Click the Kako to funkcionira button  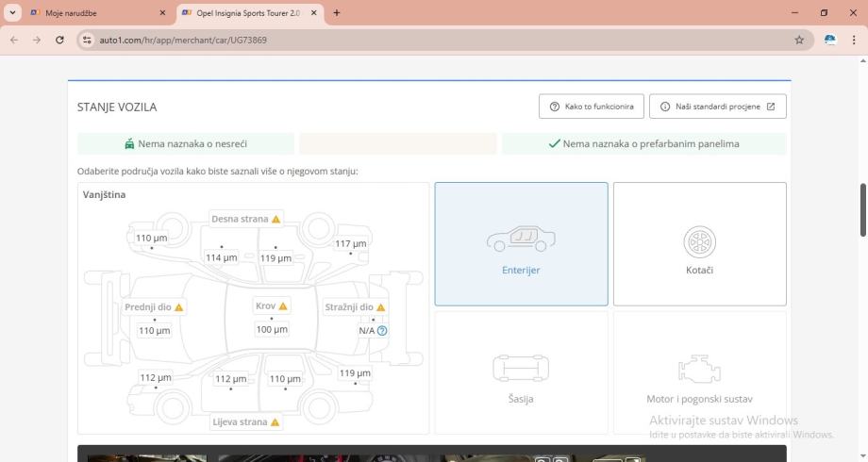click(592, 107)
